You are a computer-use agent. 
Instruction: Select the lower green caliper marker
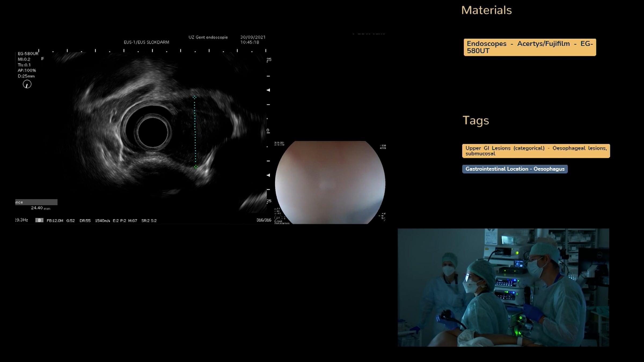[196, 167]
